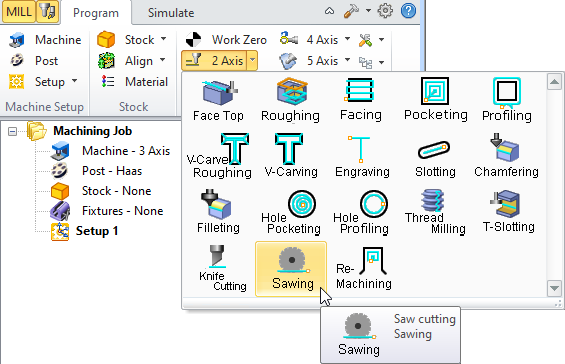
Task: Toggle the 2 Axis dropdown arrow
Action: (x=252, y=60)
